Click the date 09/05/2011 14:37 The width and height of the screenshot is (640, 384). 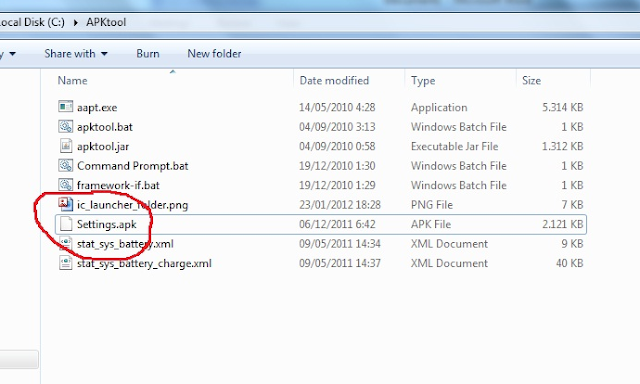[x=340, y=264]
